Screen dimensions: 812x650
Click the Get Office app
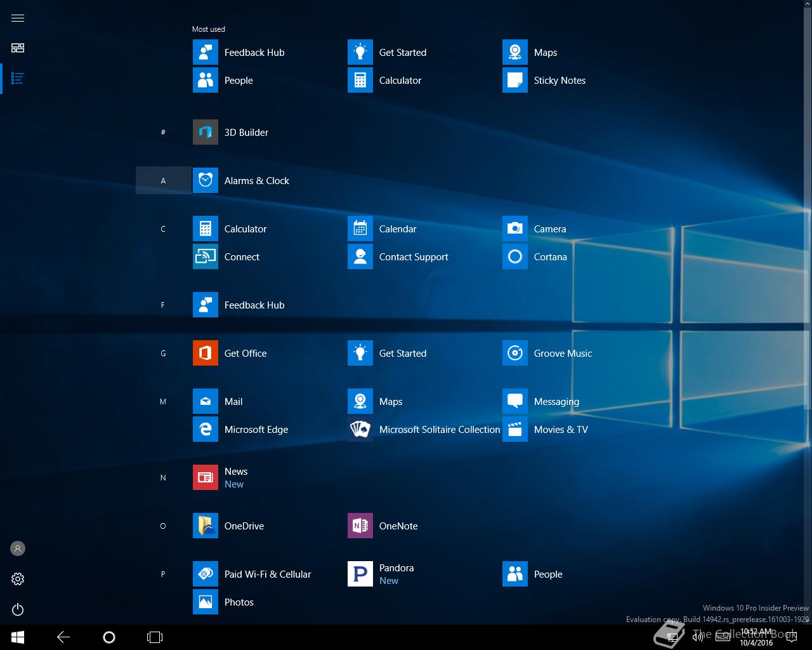pos(269,353)
